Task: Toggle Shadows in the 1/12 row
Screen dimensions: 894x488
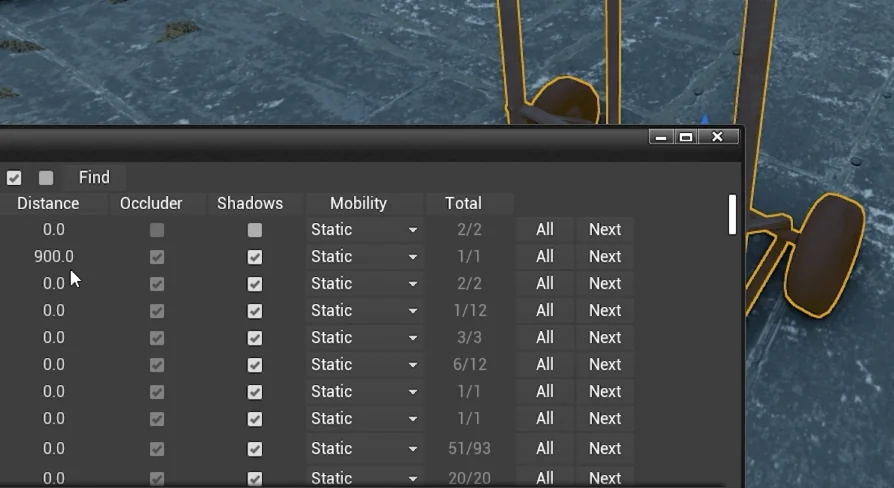Action: [x=255, y=311]
